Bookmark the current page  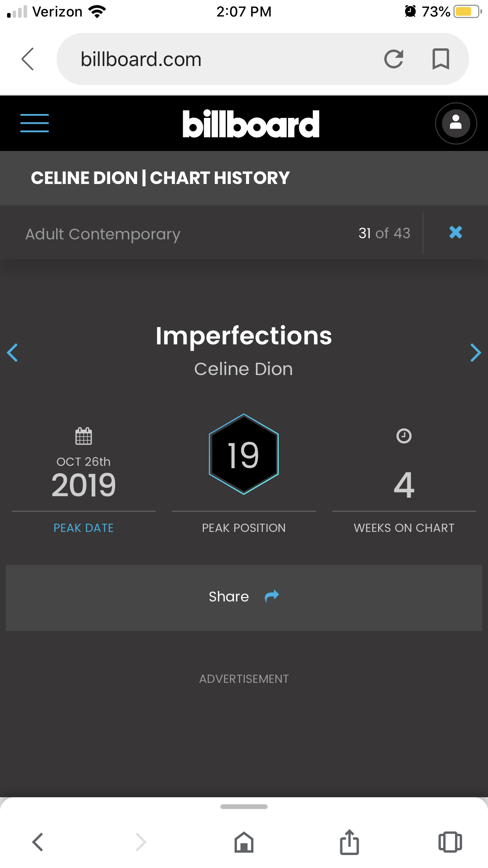pos(440,59)
